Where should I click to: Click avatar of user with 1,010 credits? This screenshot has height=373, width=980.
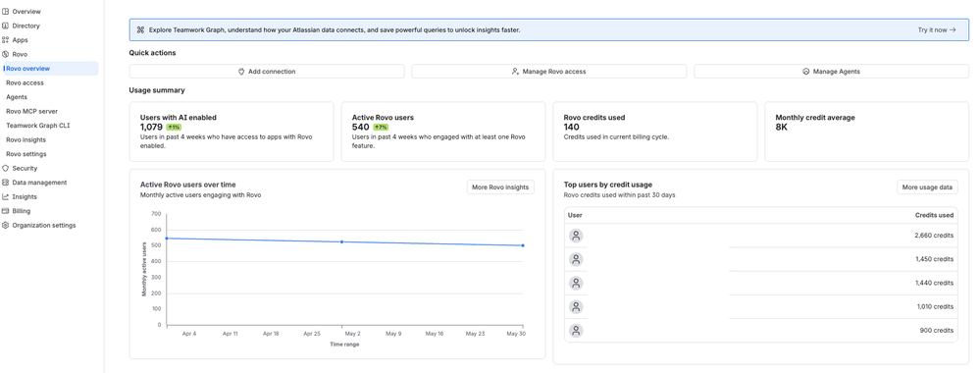pyautogui.click(x=576, y=306)
